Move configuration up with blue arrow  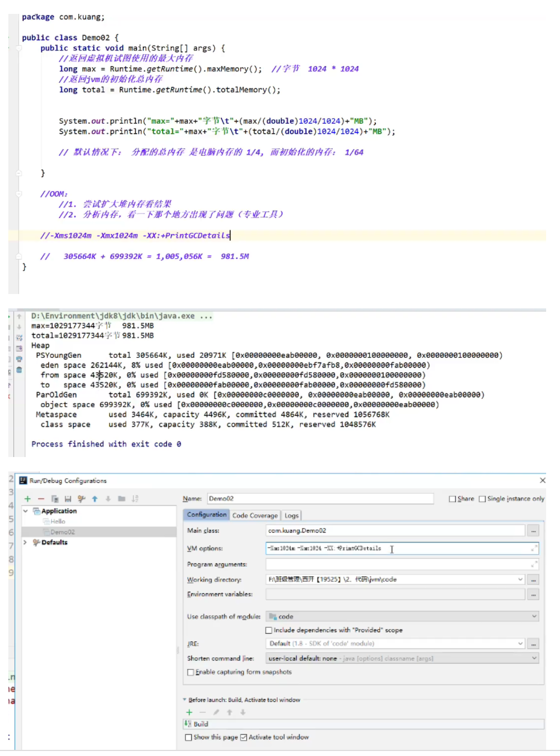95,499
